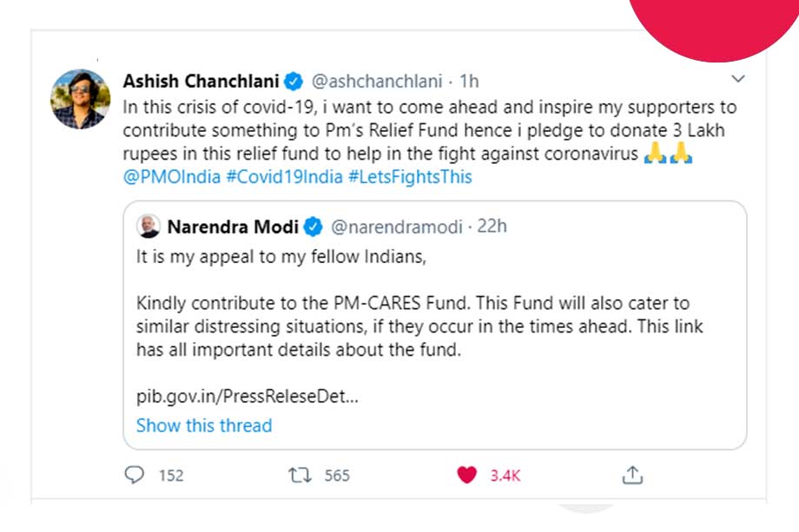The height and width of the screenshot is (532, 799).
Task: Open the @PMOIndia mention
Action: [x=169, y=177]
